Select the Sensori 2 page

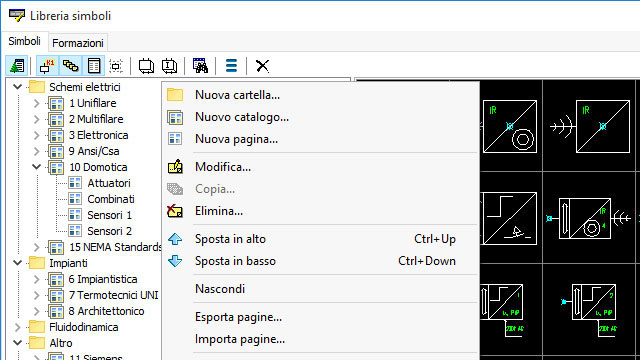109,231
